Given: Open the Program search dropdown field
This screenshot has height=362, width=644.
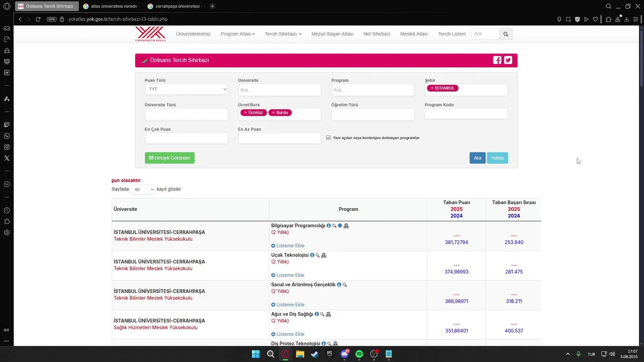Looking at the screenshot, I should click(373, 89).
